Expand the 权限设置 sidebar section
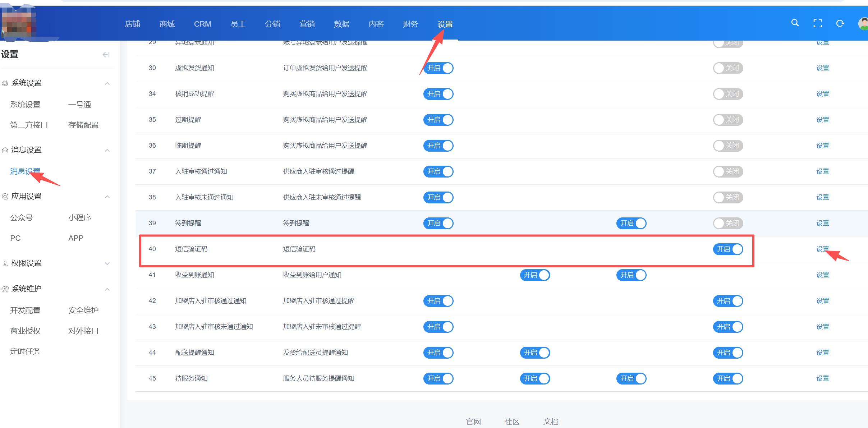Screen dimensions: 868x428 (x=107, y=263)
